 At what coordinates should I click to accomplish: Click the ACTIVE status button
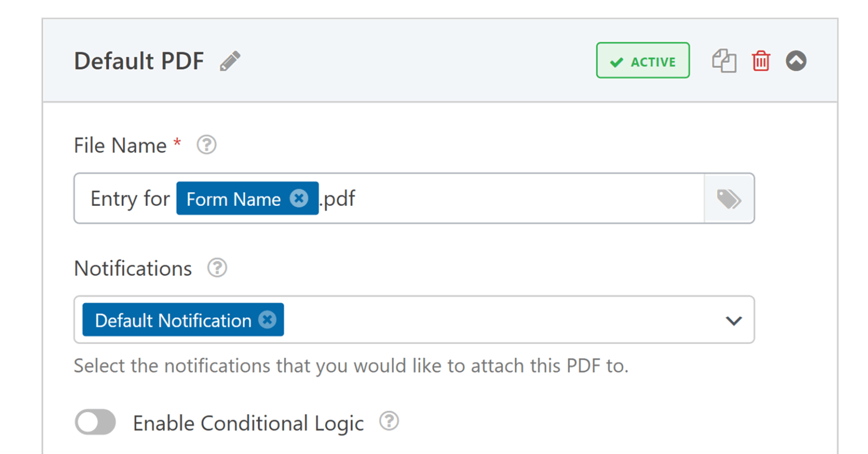point(643,60)
